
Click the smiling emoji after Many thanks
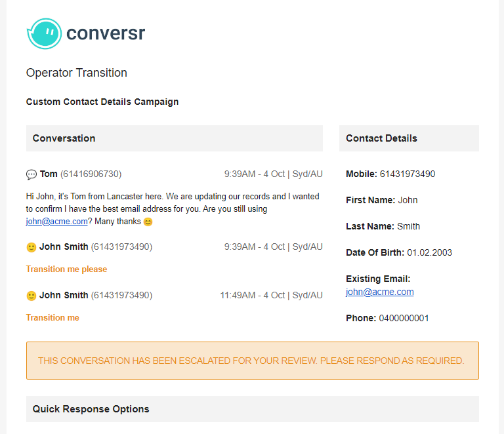pos(148,222)
